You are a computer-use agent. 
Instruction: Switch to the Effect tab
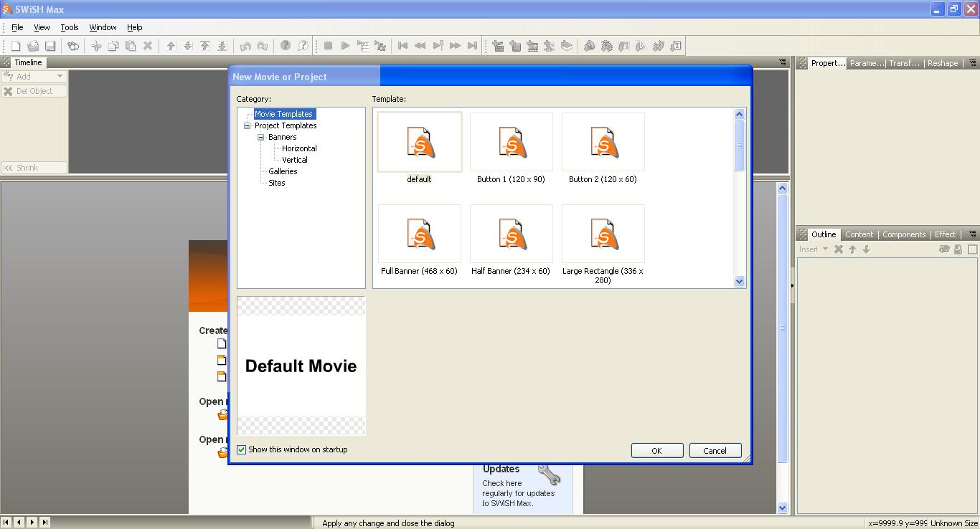(945, 234)
